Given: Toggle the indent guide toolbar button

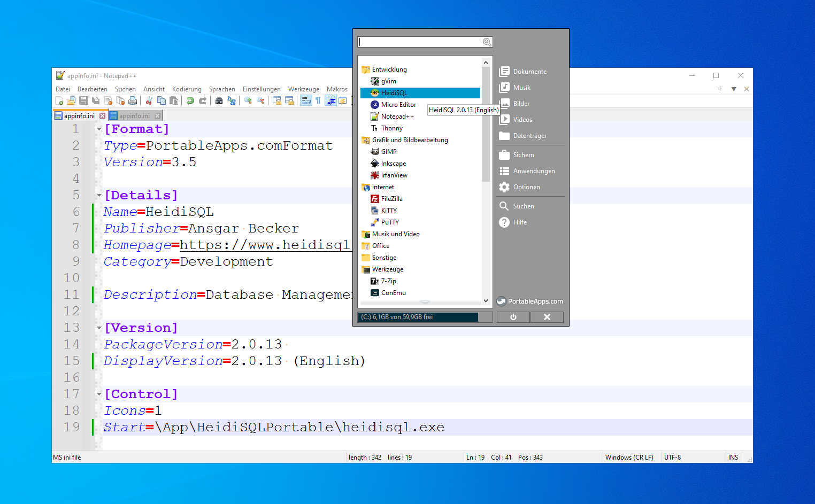Looking at the screenshot, I should 331,100.
